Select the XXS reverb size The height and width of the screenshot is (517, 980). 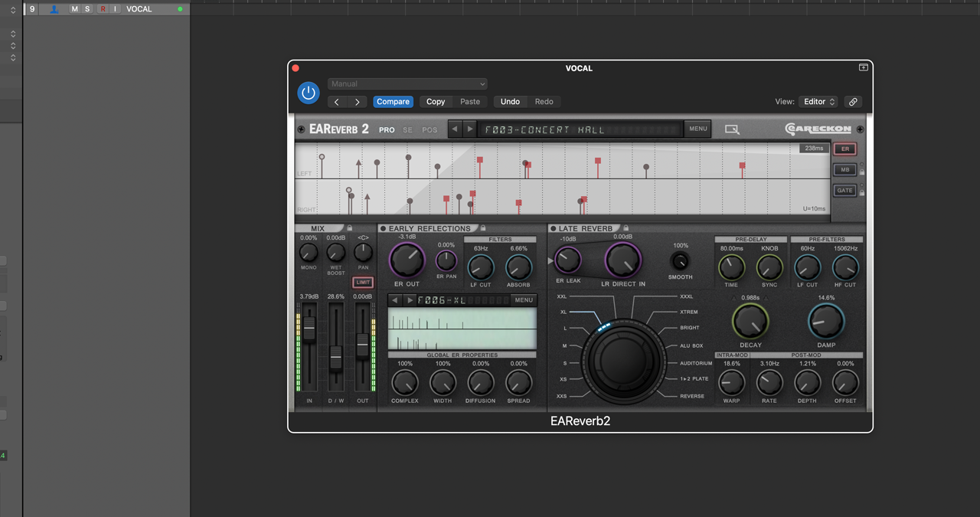(562, 396)
